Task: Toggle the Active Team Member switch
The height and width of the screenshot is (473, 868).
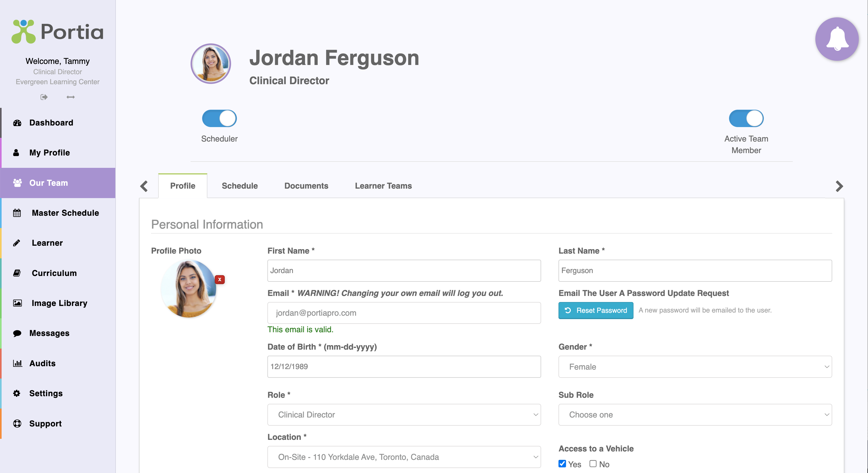Action: 746,118
